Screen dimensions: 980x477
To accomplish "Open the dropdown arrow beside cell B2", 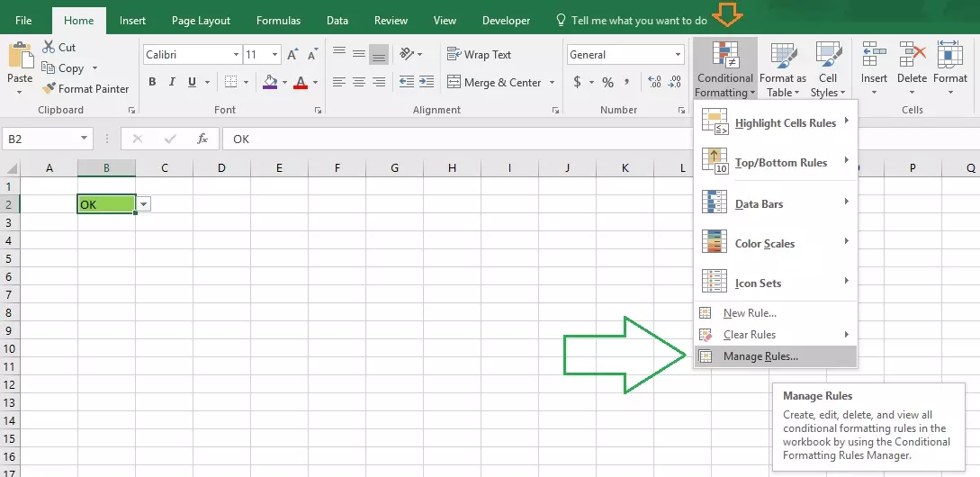I will pyautogui.click(x=143, y=204).
